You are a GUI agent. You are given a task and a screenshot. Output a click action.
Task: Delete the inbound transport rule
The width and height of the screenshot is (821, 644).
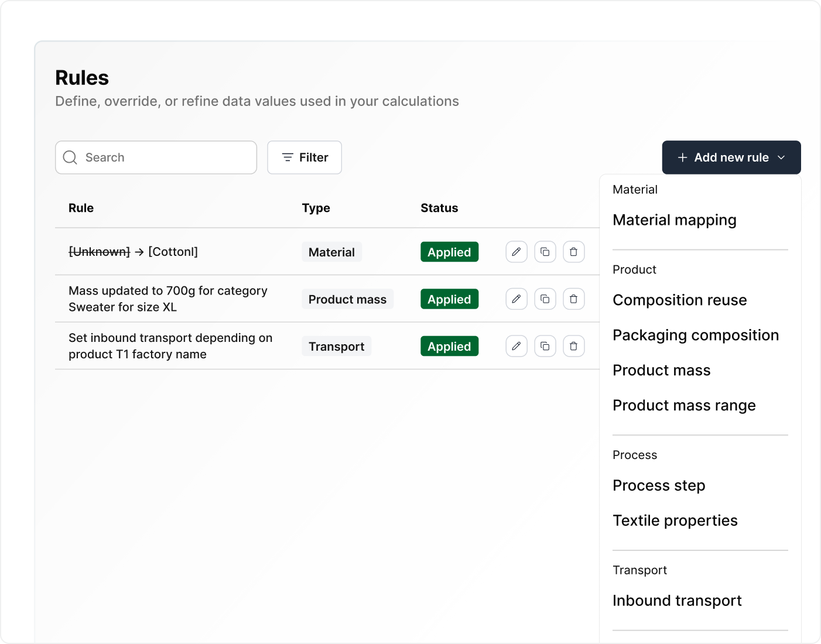coord(573,347)
